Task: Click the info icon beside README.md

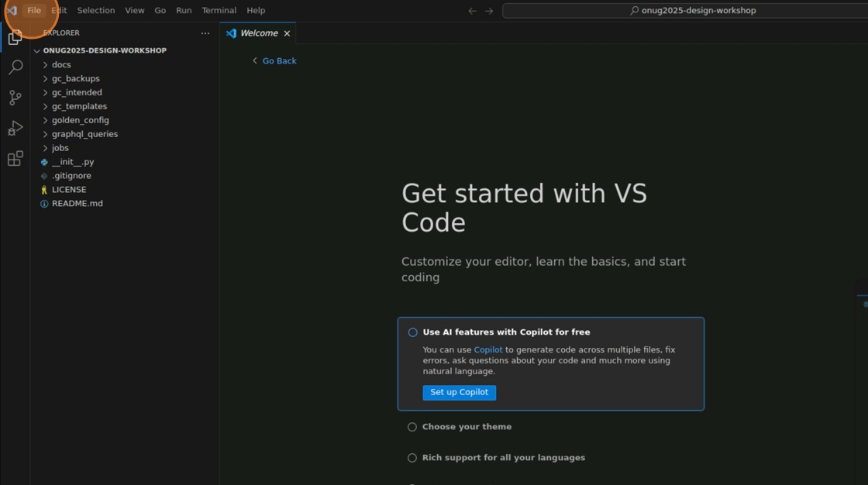Action: click(x=44, y=204)
